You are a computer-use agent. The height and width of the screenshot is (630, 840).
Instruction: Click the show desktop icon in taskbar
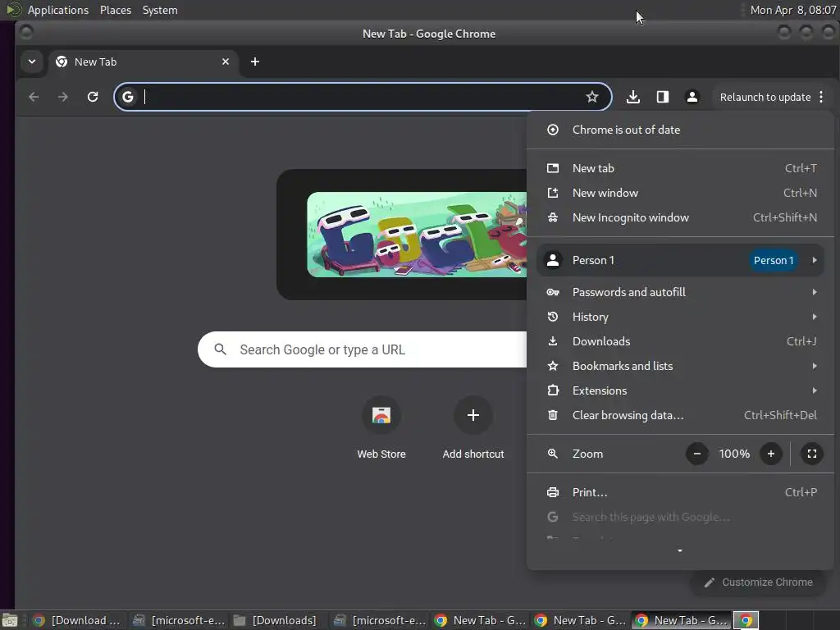[10, 620]
